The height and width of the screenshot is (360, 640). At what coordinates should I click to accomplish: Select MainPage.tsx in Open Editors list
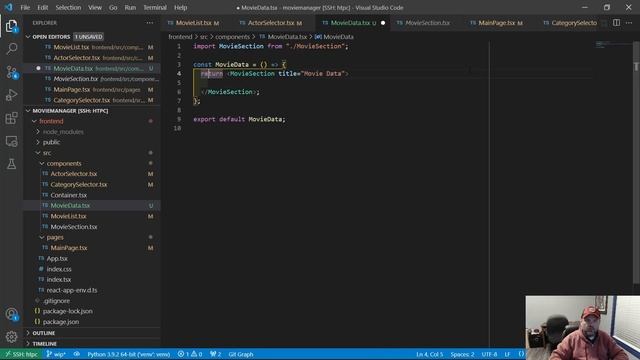tap(72, 89)
